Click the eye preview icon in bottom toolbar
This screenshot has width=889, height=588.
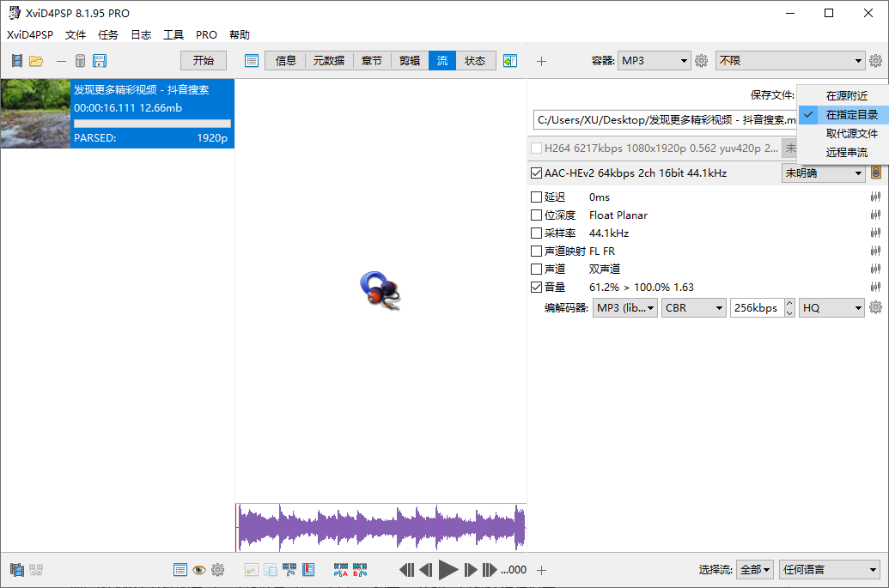point(198,569)
